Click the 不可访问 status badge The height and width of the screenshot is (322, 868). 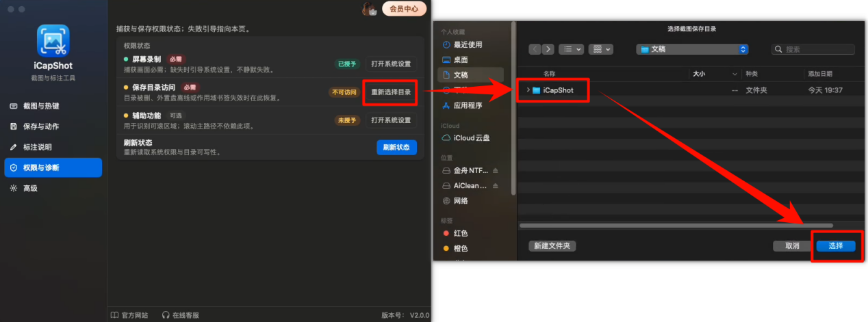[x=344, y=92]
